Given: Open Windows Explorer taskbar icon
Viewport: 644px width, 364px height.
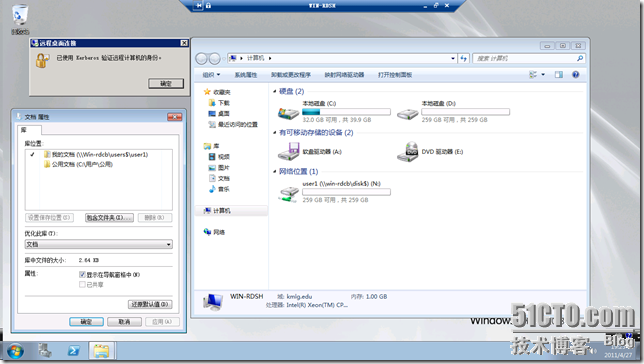Looking at the screenshot, I should [101, 351].
